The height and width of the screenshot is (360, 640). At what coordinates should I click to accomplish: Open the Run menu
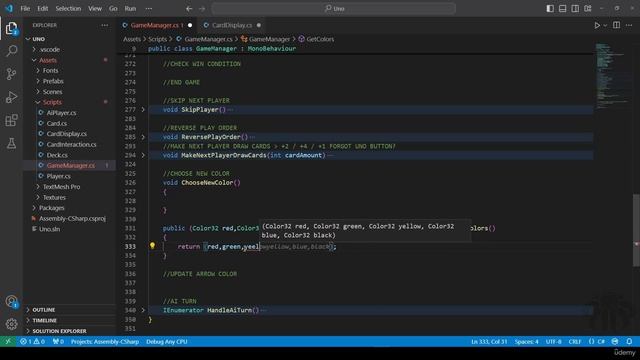130,8
